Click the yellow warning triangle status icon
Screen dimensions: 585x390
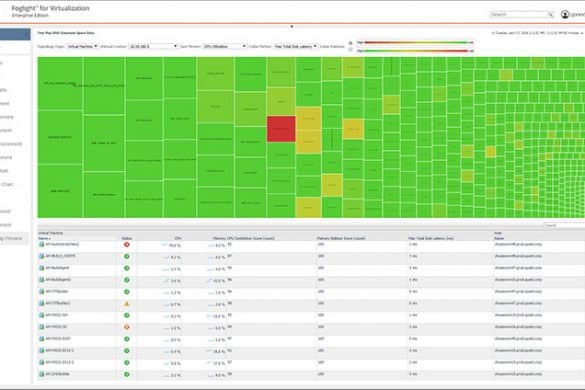127,304
